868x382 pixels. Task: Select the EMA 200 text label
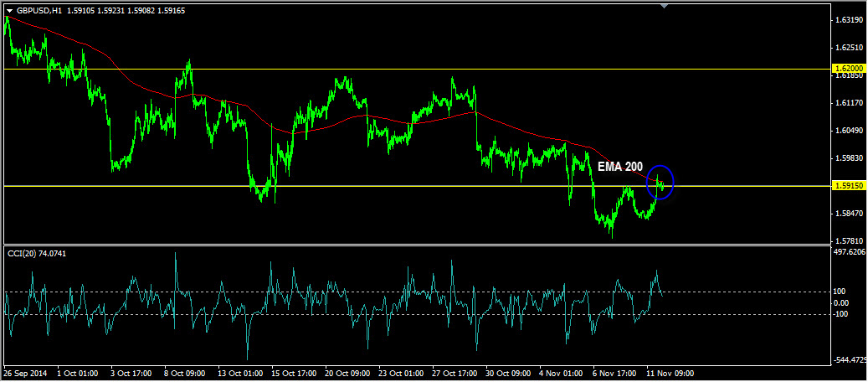(620, 165)
